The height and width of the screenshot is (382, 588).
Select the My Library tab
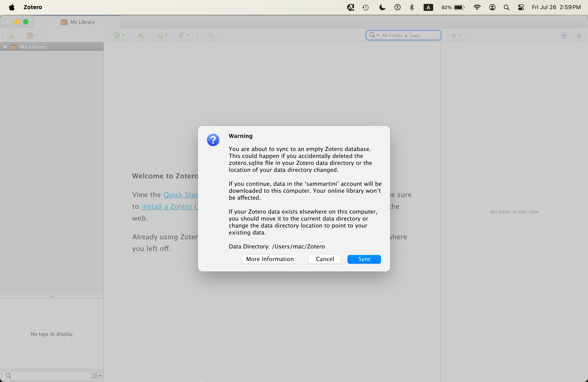(x=78, y=22)
